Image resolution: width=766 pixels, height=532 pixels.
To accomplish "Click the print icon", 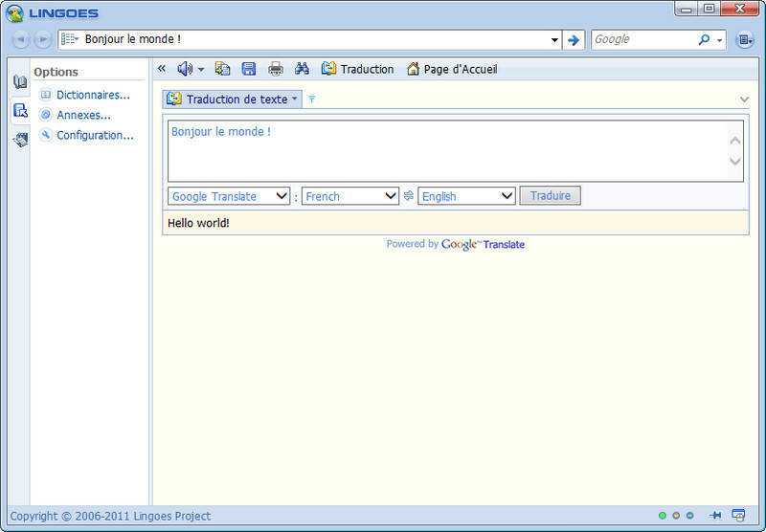I will coord(276,69).
